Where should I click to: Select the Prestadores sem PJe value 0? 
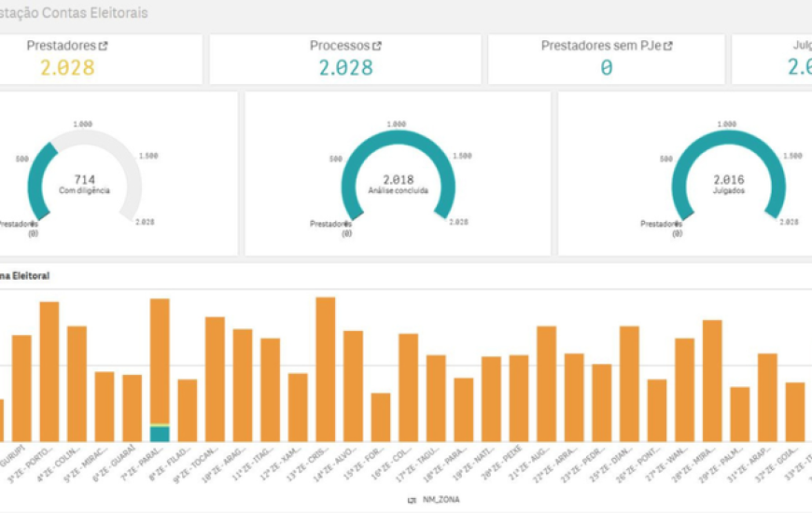pos(607,67)
